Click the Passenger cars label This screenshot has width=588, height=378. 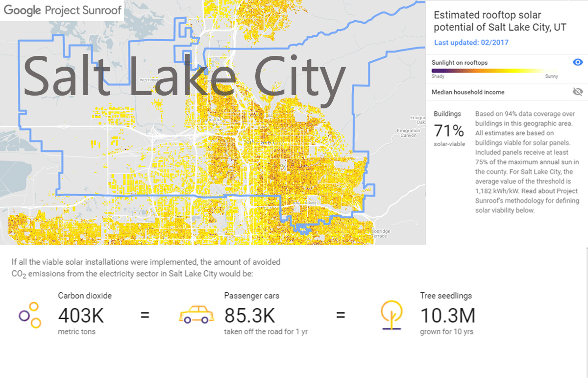click(x=252, y=296)
